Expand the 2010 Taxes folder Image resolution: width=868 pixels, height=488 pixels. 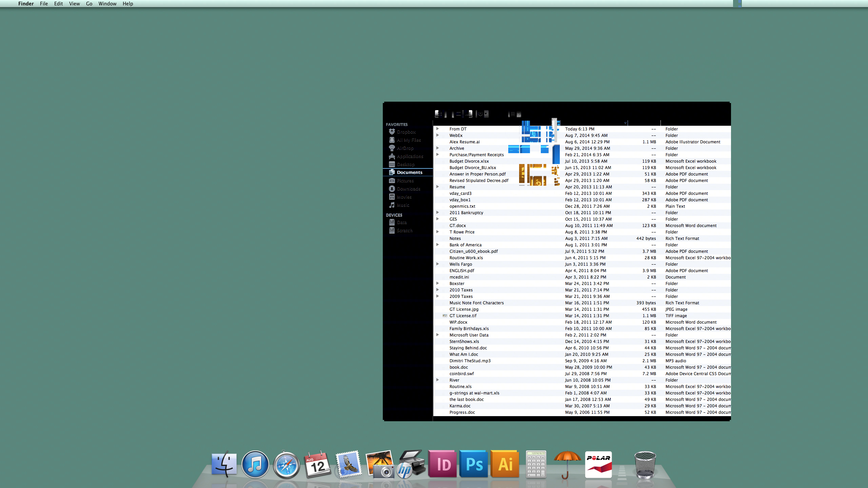pyautogui.click(x=437, y=290)
